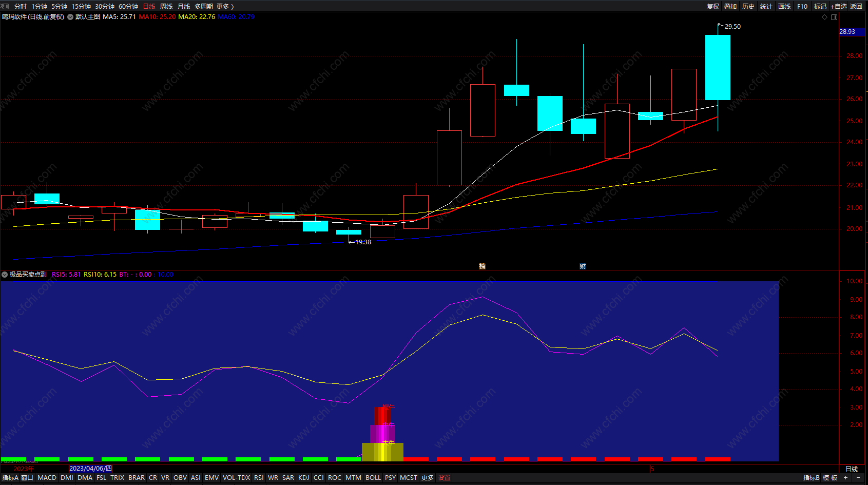
Task: Click the diamond icon above the price axis
Action: [x=825, y=17]
